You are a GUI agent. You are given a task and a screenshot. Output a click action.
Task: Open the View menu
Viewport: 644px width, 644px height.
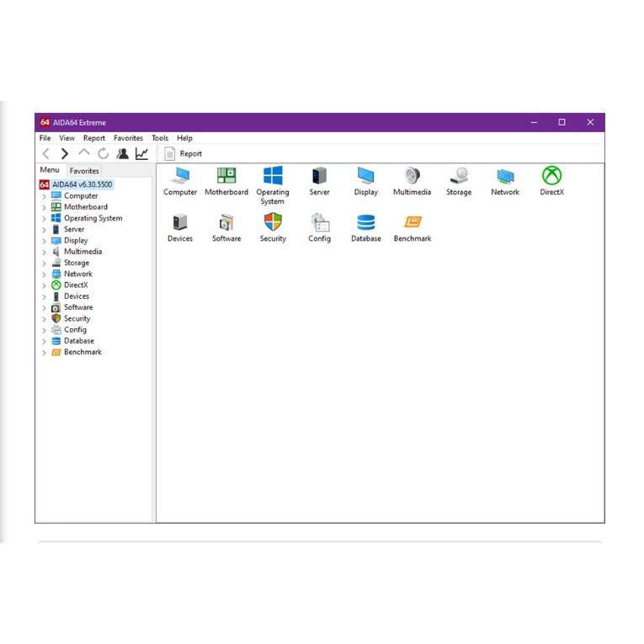(x=67, y=138)
